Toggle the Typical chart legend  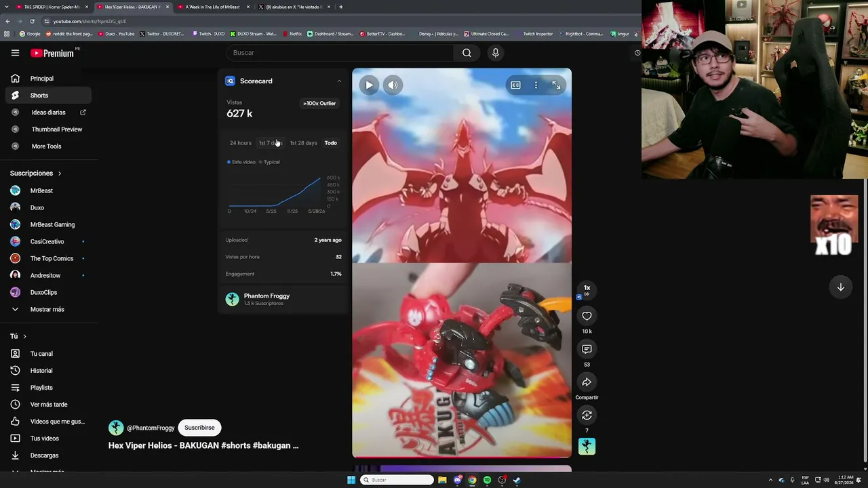point(269,162)
